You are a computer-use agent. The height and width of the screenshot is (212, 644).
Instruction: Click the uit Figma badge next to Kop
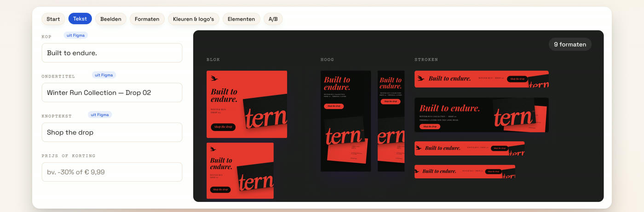click(76, 35)
